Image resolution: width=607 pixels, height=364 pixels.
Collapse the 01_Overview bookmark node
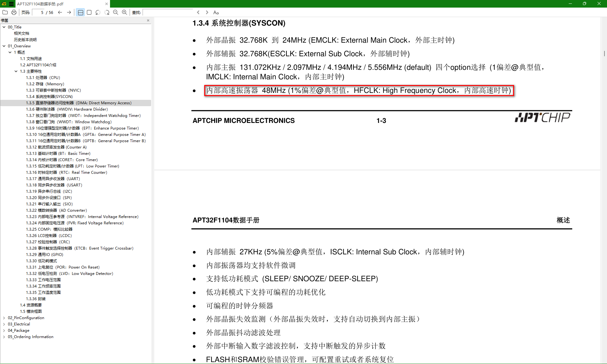click(x=4, y=46)
